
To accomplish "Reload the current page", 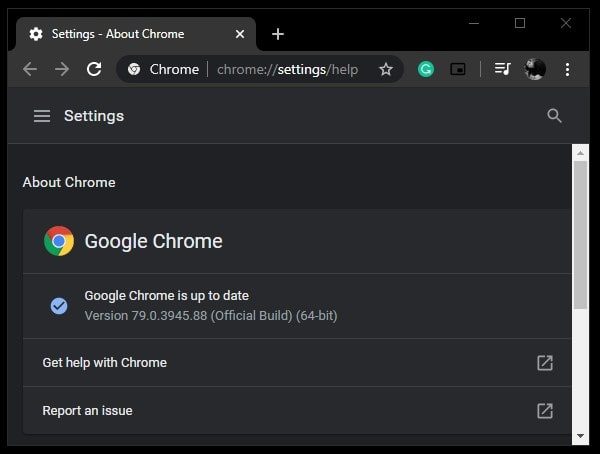I will [x=94, y=69].
